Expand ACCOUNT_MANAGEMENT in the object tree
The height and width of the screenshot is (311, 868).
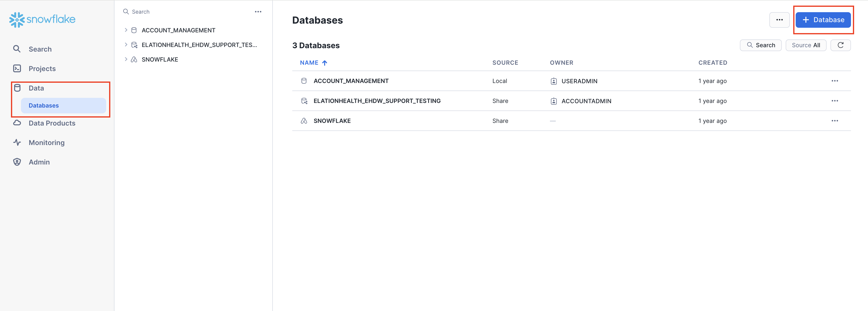(126, 30)
